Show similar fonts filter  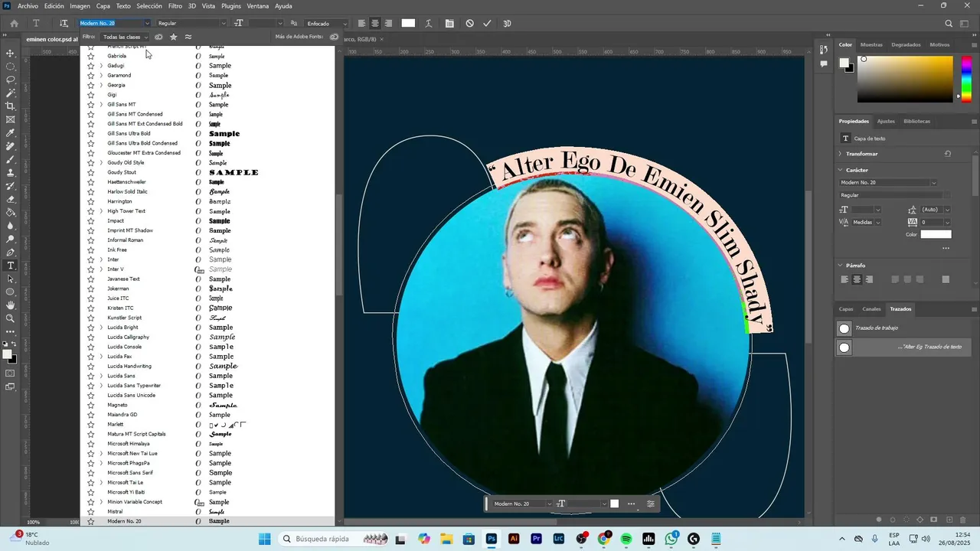[x=188, y=37]
